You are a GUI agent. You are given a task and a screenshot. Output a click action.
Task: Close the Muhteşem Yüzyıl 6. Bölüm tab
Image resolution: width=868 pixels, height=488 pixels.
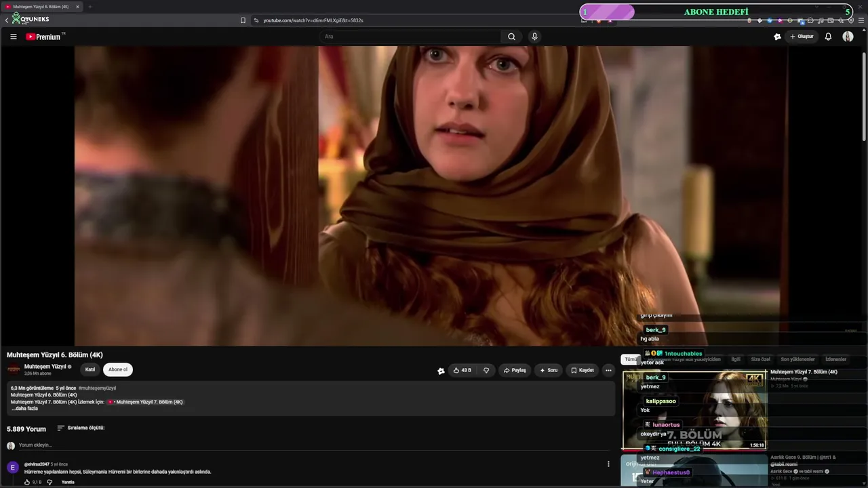[x=77, y=7]
